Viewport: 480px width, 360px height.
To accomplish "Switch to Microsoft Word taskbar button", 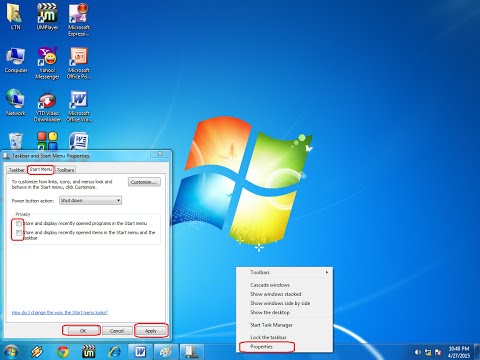I will (140, 352).
